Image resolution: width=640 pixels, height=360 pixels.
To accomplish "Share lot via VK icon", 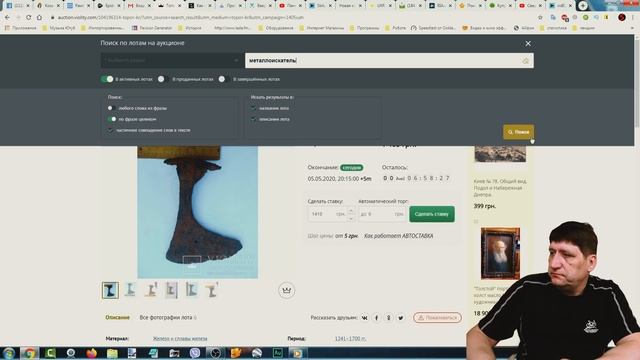I will click(364, 318).
